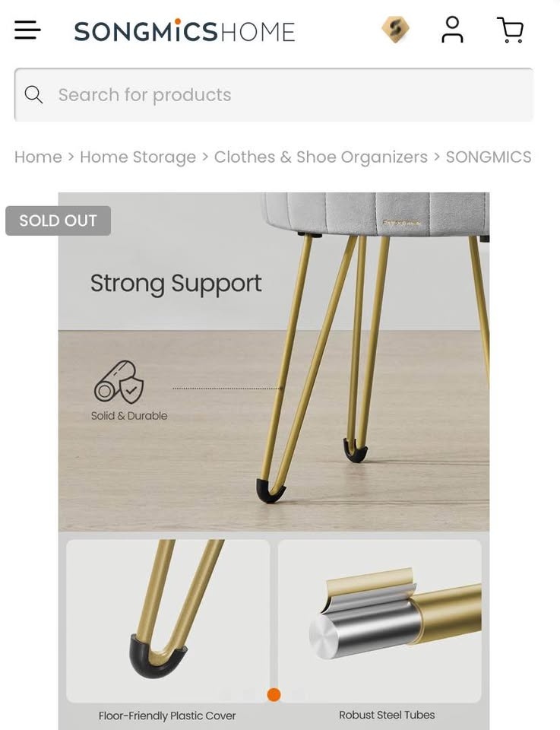560x730 pixels.
Task: Open the Robust Steel Tubes thumbnail
Action: coord(379,621)
